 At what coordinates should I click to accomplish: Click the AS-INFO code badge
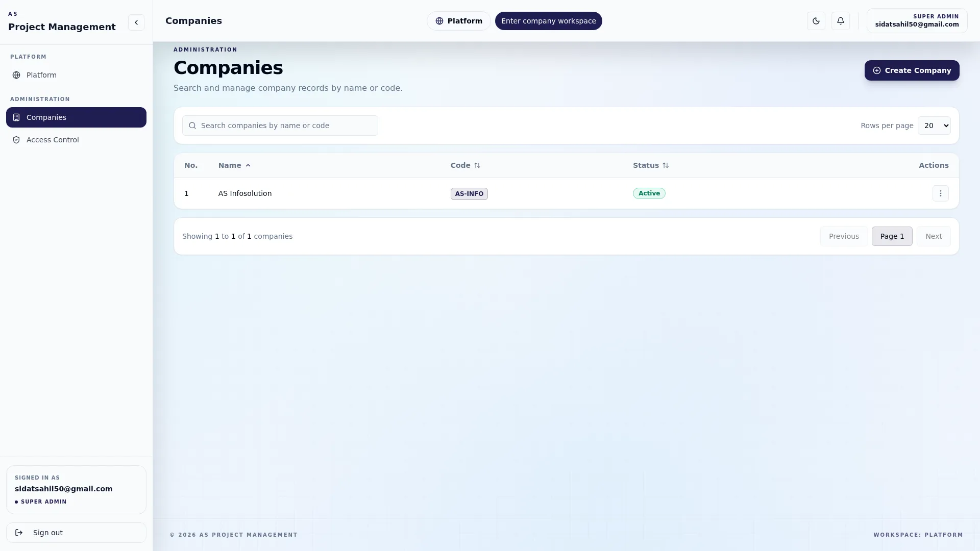469,194
